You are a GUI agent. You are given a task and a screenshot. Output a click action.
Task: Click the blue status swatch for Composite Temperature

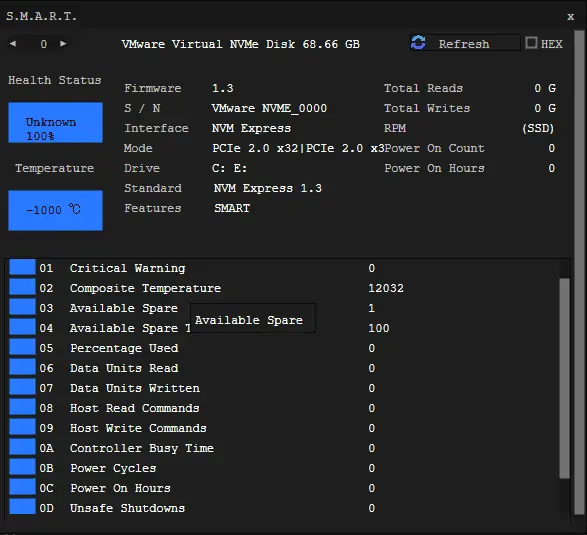[x=22, y=288]
